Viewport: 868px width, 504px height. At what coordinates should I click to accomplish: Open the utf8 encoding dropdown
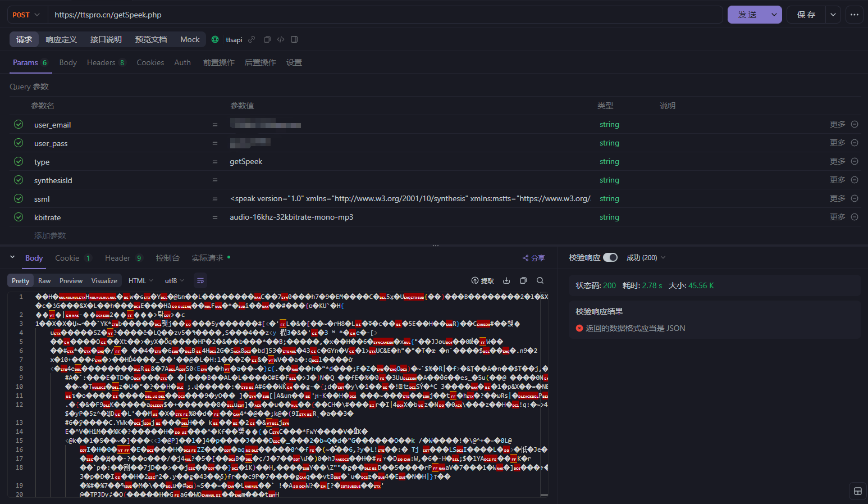coord(174,280)
